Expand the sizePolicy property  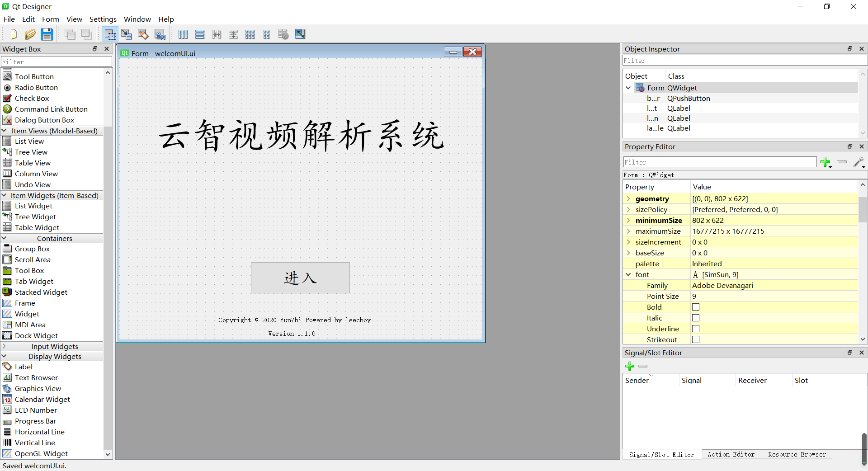[628, 210]
